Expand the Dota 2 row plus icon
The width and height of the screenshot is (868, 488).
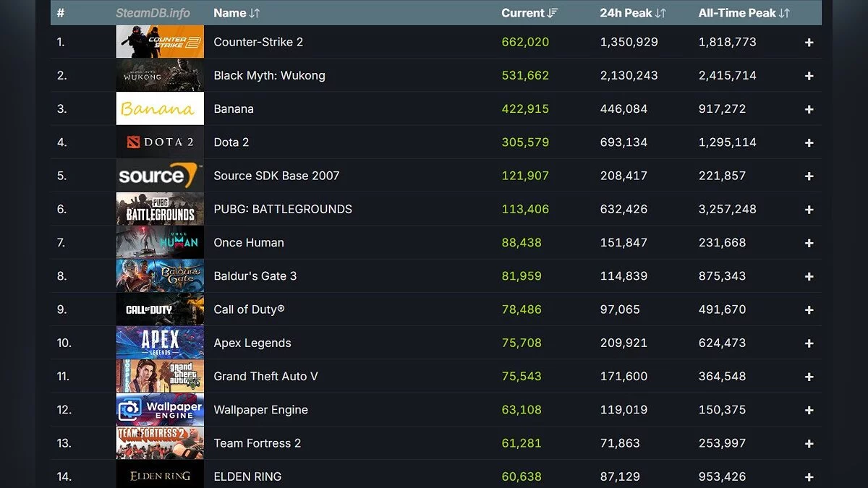809,142
